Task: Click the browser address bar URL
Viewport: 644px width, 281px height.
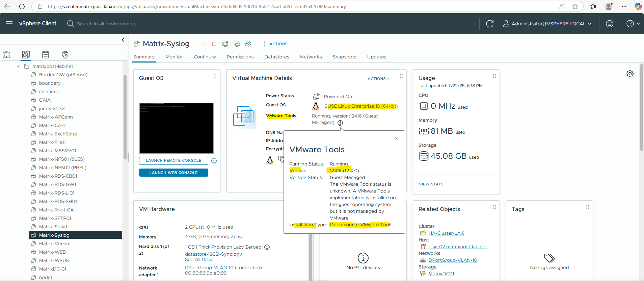Action: 197,6
